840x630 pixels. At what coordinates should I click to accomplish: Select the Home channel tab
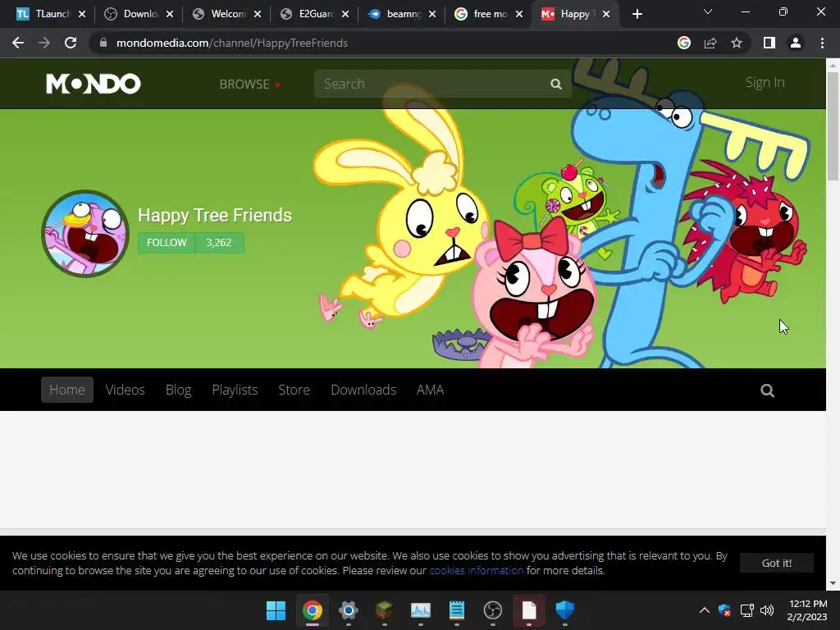click(67, 390)
